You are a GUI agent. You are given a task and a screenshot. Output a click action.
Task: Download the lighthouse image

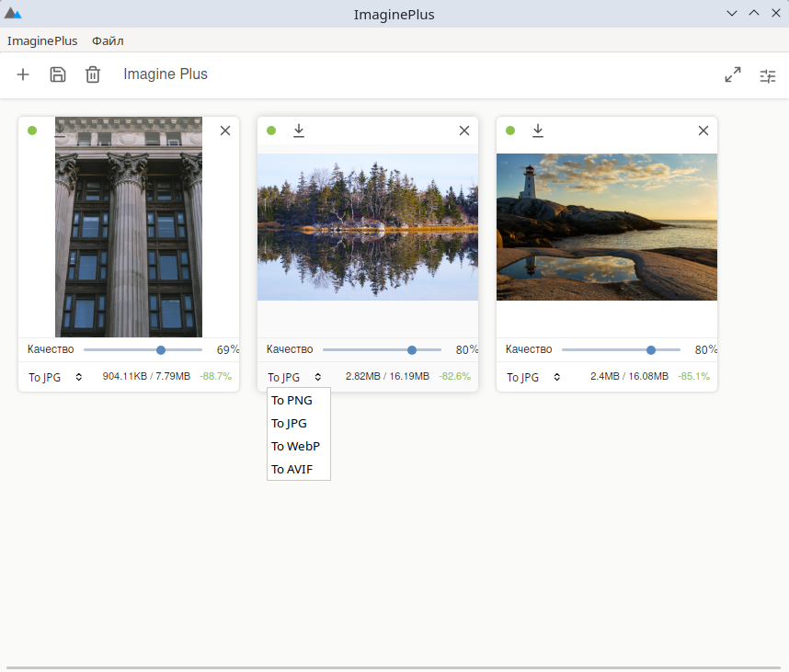click(x=538, y=131)
